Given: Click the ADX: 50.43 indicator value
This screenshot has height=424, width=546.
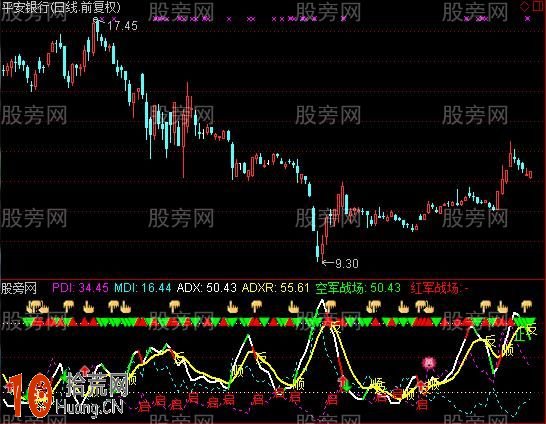Looking at the screenshot, I should [207, 288].
